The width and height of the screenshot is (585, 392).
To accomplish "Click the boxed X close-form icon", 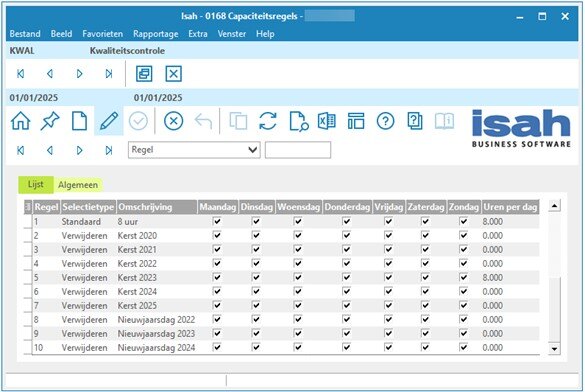I will [x=173, y=73].
